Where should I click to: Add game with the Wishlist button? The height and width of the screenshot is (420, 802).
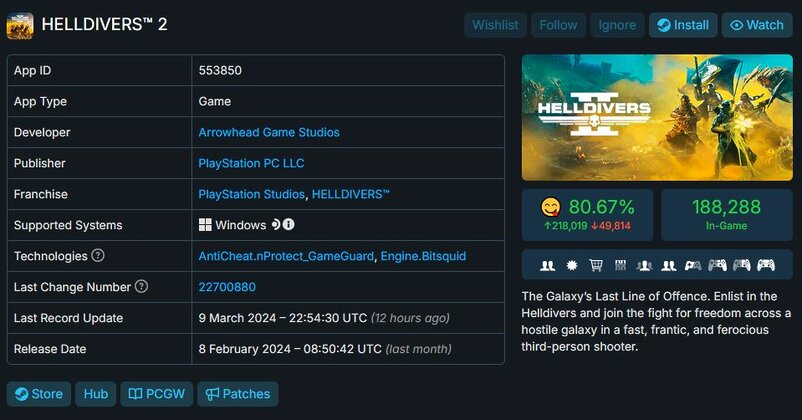point(495,25)
